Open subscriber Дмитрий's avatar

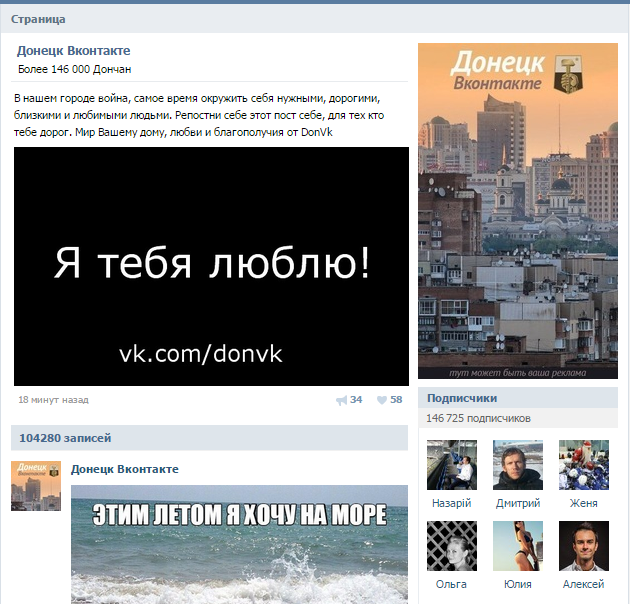pyautogui.click(x=518, y=465)
